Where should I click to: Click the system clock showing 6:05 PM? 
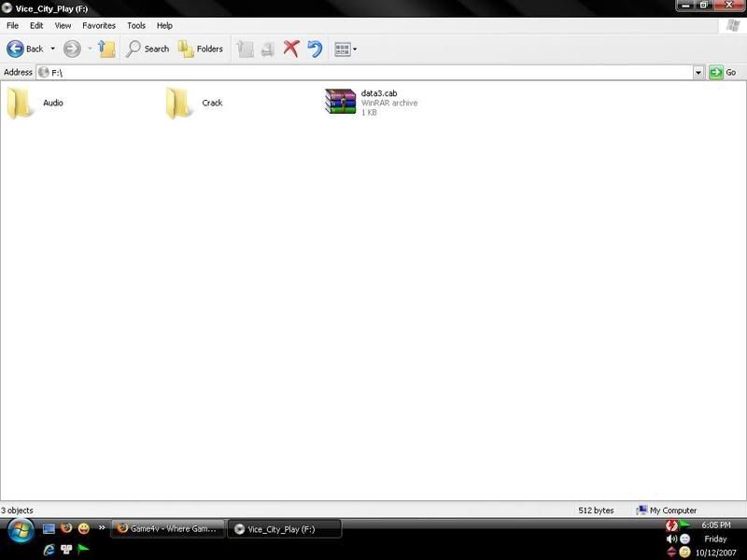715,525
